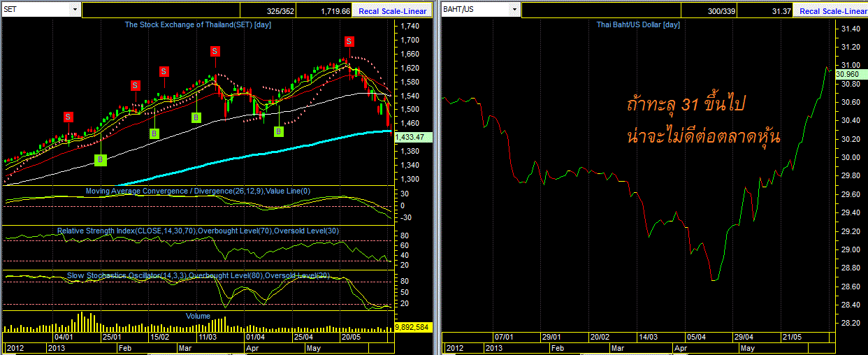Click the last B buy marker in April
Image resolution: width=868 pixels, height=355 pixels.
point(278,131)
